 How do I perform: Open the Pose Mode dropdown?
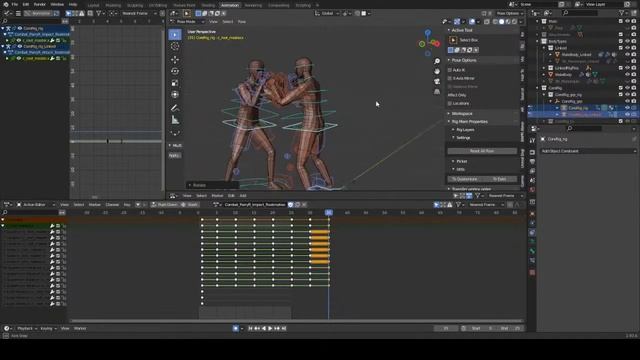[187, 22]
